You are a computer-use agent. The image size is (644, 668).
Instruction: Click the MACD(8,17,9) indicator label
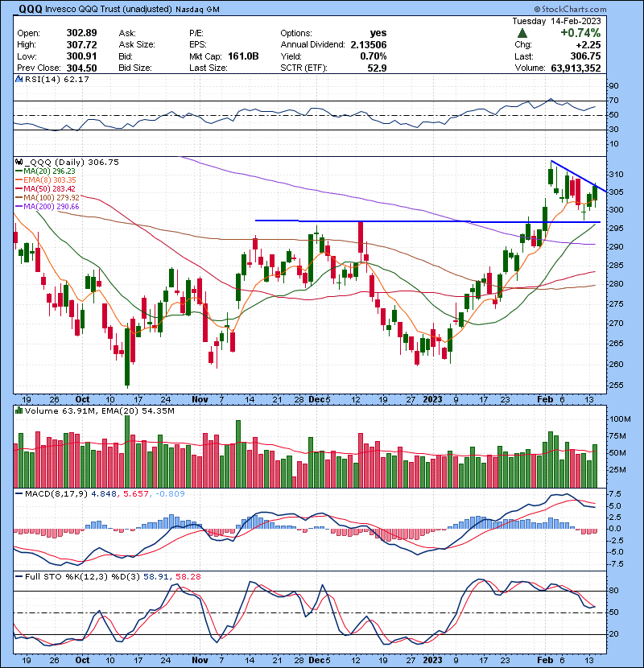[x=56, y=494]
